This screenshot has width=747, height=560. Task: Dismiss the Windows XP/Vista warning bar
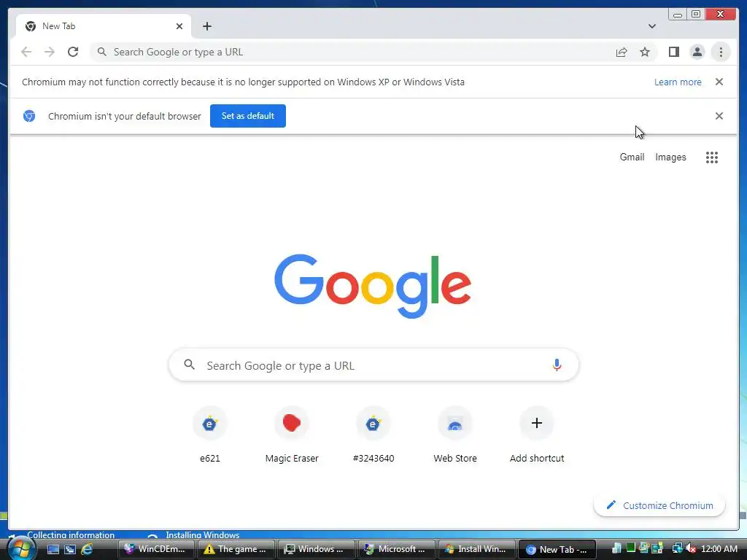pos(719,82)
